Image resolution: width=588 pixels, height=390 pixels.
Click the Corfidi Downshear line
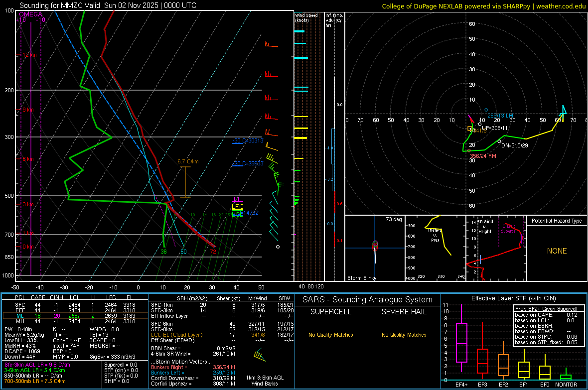click(x=193, y=378)
